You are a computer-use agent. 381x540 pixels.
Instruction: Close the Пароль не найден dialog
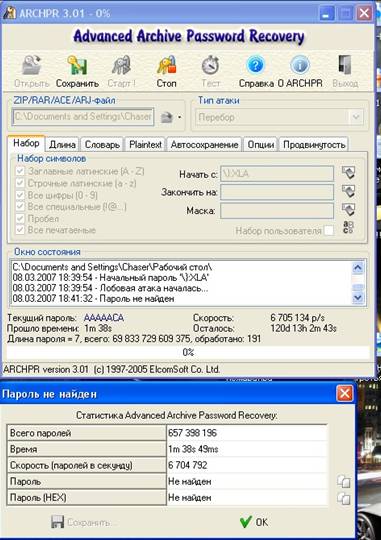[344, 394]
